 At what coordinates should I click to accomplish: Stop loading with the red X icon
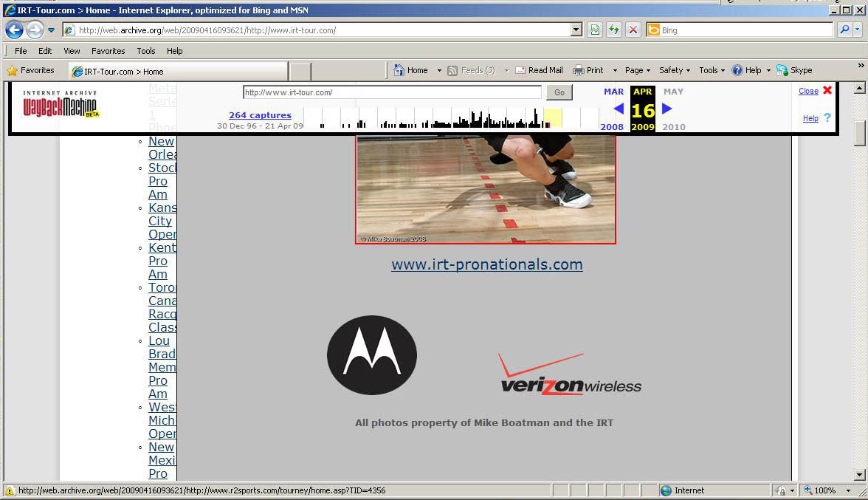[x=633, y=30]
